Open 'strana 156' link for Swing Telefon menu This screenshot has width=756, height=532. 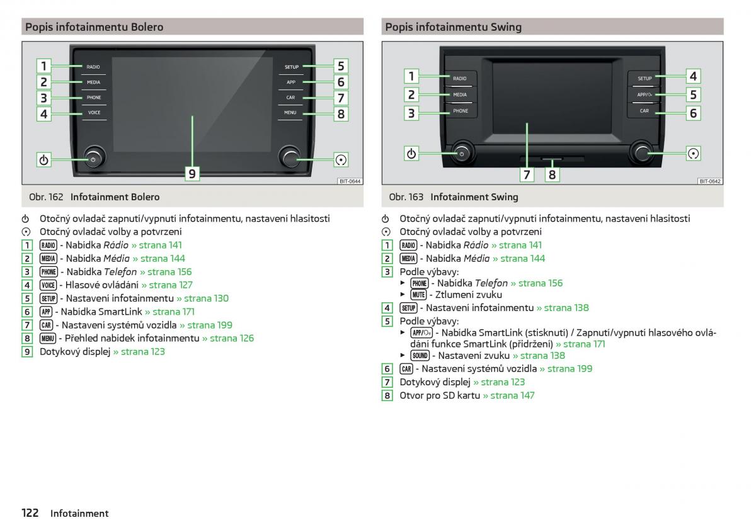point(537,283)
